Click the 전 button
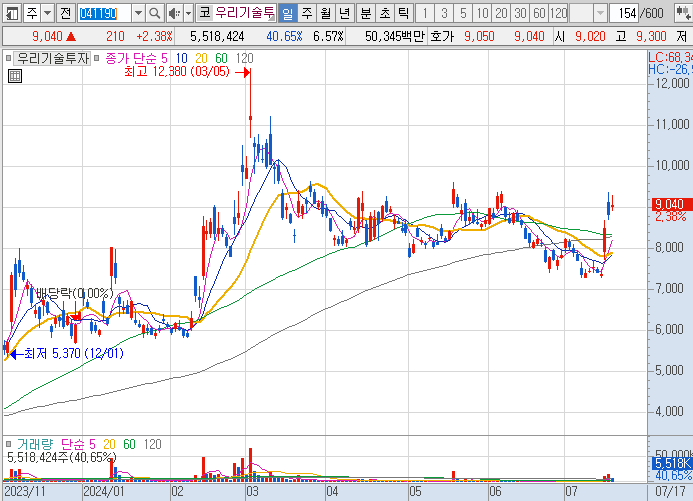Viewport: 693px width, 501px height. pos(65,13)
